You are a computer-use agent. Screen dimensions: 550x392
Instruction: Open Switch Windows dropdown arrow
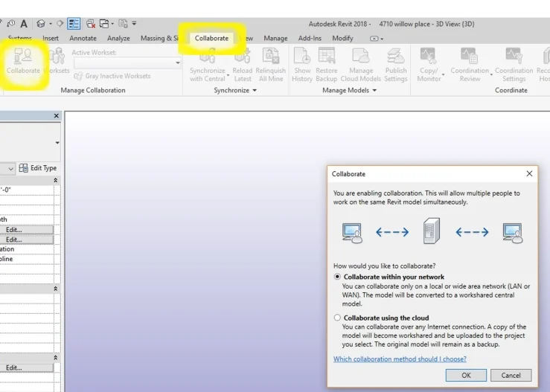112,24
